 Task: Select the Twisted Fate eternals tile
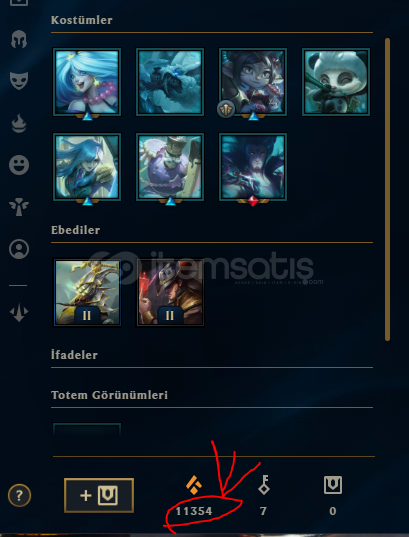click(170, 292)
